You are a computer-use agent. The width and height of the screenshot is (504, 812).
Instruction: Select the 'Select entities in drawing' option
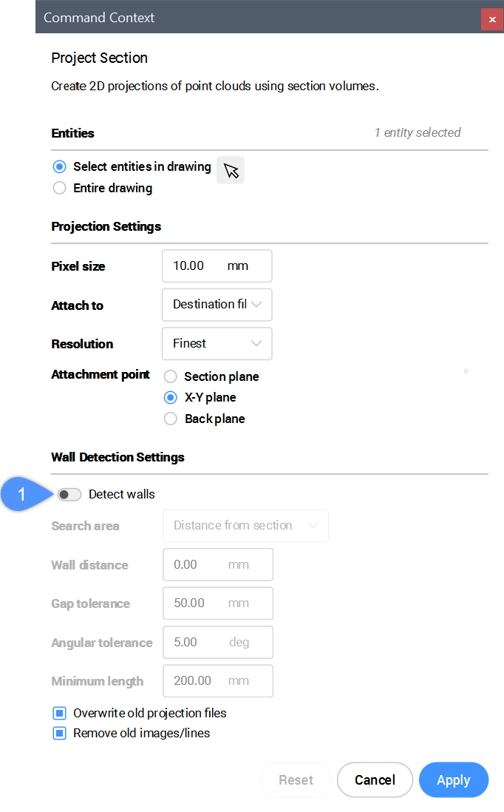pos(60,167)
